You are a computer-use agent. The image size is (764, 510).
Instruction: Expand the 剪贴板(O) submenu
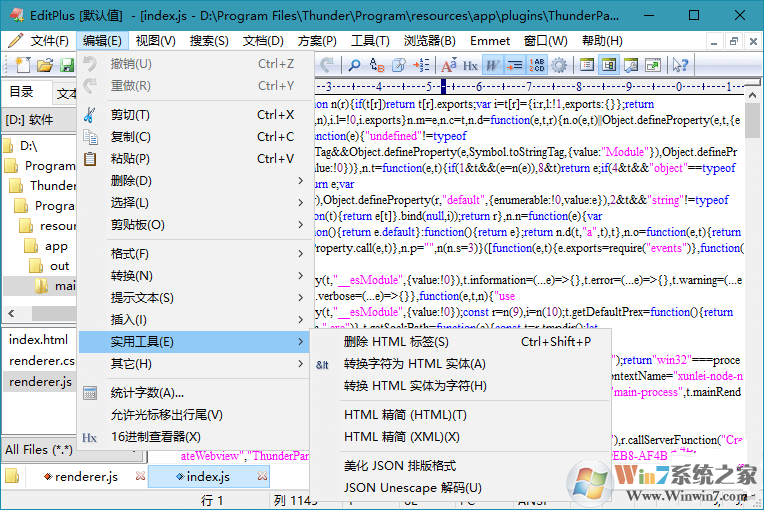194,225
